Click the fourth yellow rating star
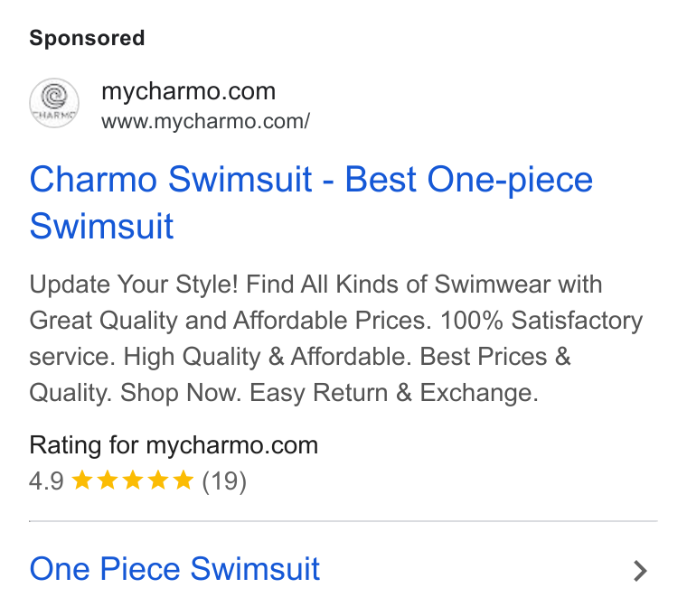This screenshot has height=616, width=687. 157,481
